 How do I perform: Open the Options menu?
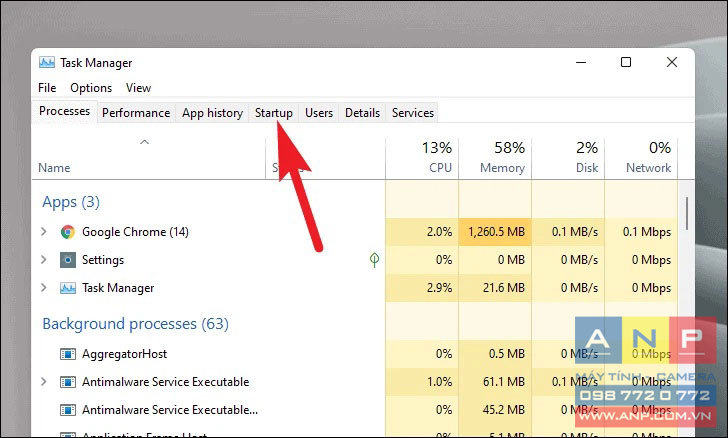coord(91,88)
